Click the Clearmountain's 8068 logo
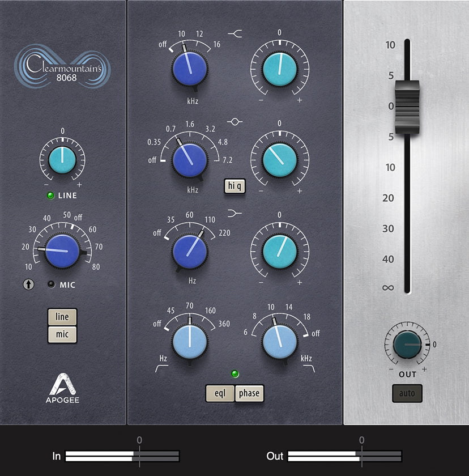This screenshot has height=476, width=469. click(x=62, y=66)
